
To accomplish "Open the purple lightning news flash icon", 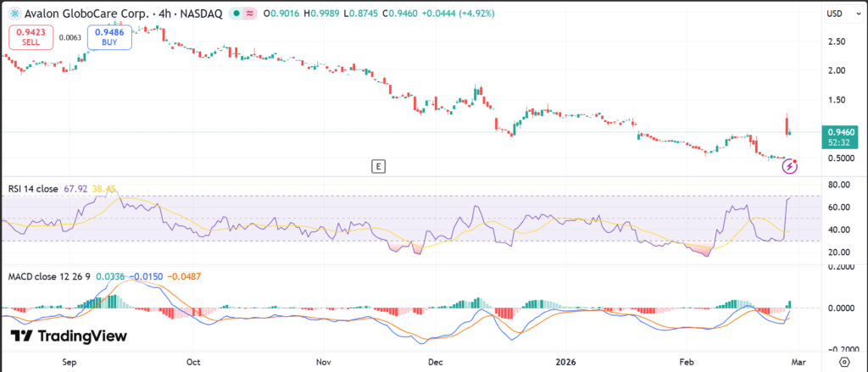I will tap(790, 166).
